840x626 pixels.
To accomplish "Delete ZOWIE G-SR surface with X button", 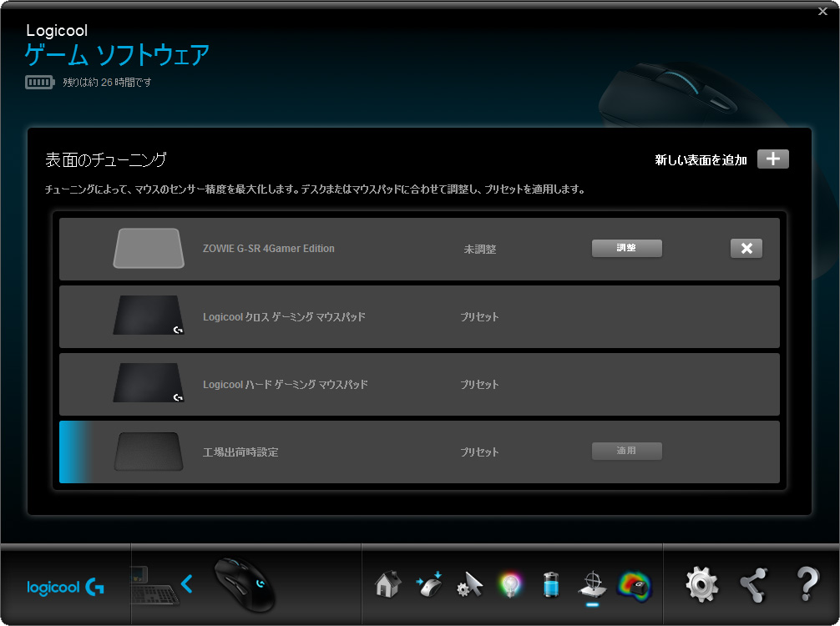I will (746, 249).
